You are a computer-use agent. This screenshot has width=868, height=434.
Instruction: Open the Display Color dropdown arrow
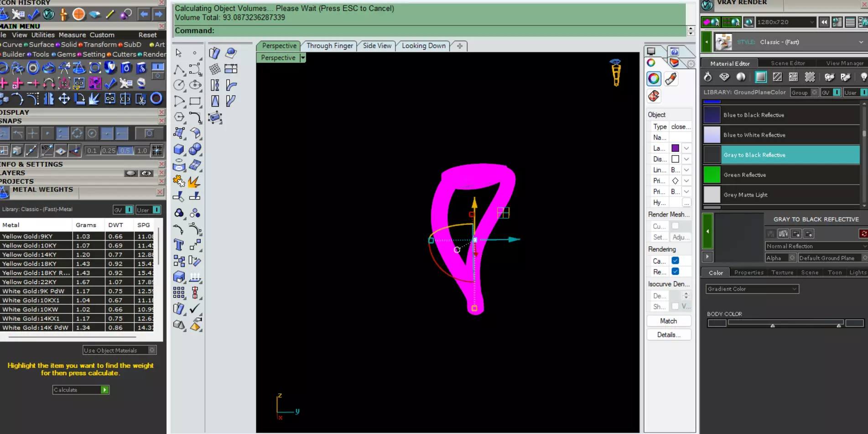click(x=686, y=159)
